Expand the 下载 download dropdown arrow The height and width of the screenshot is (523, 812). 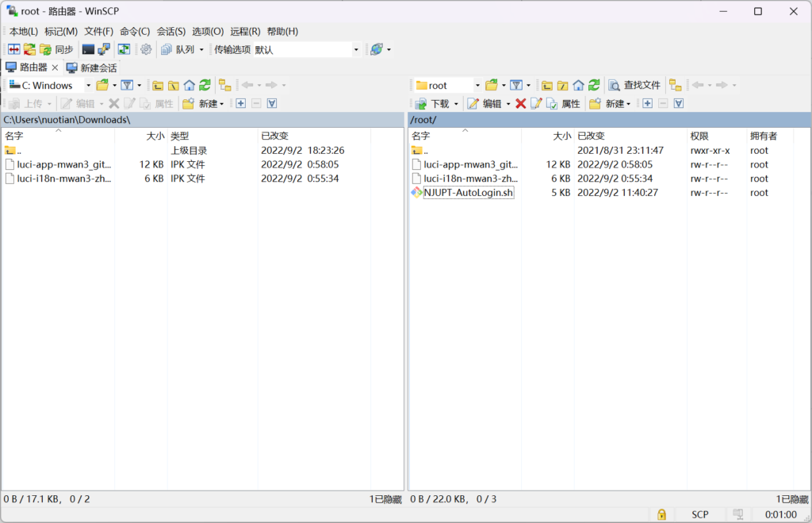point(456,104)
